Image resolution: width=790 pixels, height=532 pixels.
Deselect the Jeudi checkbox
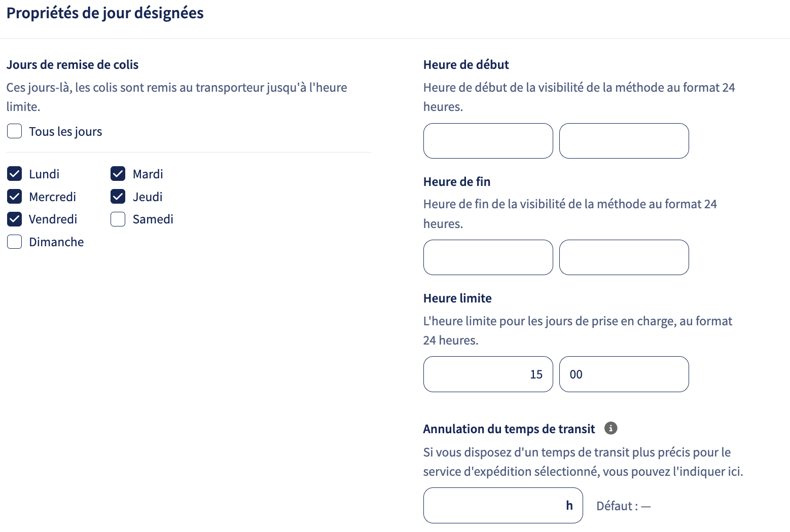tap(118, 197)
